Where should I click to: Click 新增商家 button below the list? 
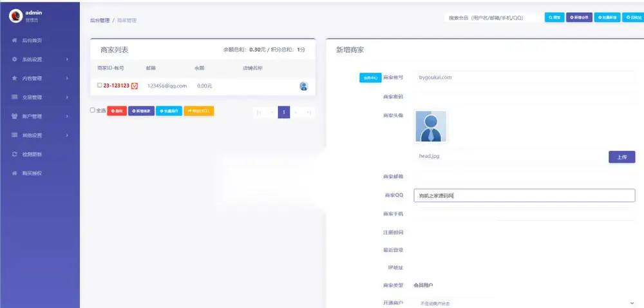point(141,111)
